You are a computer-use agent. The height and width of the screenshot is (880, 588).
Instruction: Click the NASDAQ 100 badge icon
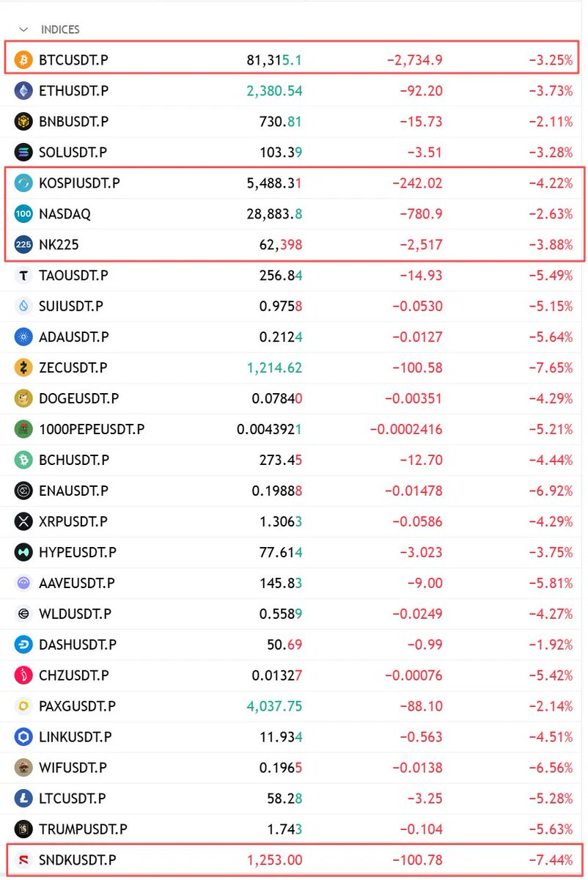pos(23,214)
